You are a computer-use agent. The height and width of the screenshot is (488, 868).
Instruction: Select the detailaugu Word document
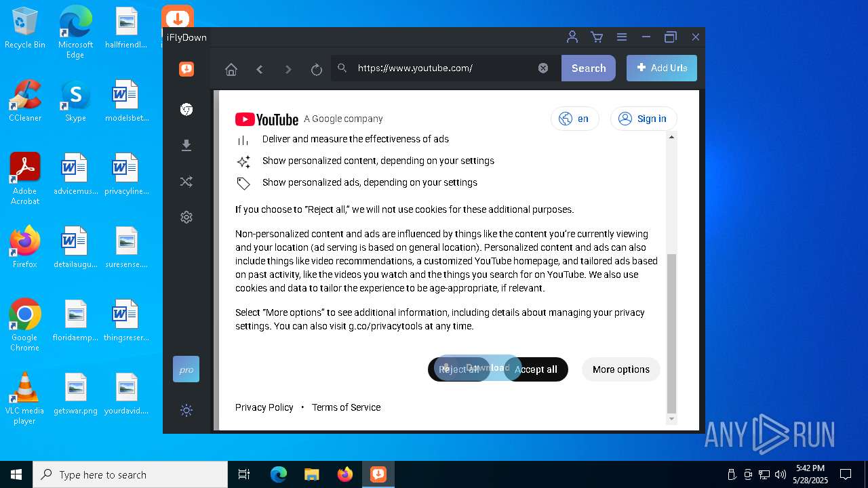[75, 247]
